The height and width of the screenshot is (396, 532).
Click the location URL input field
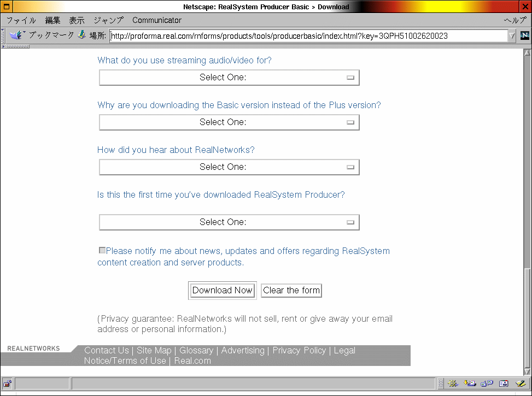pos(308,36)
